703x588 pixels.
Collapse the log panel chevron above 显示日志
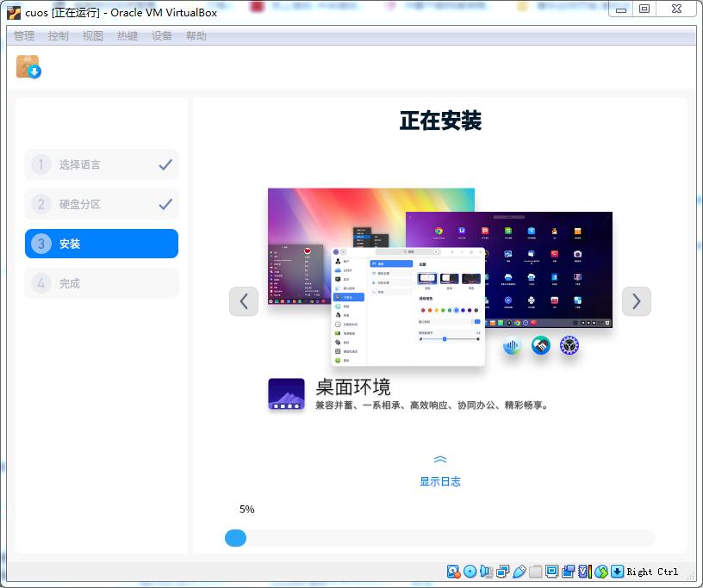click(x=440, y=459)
